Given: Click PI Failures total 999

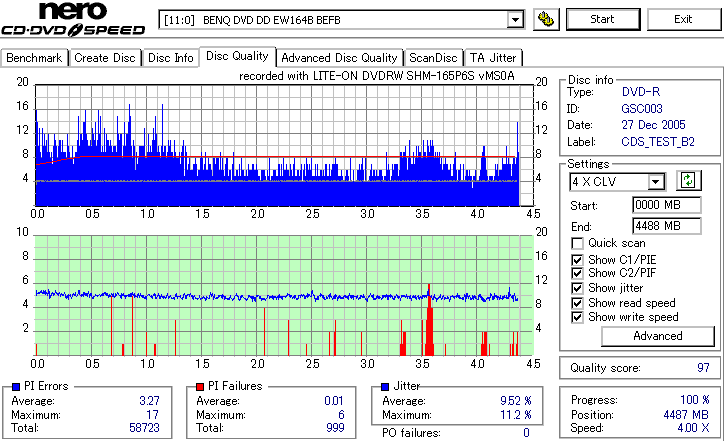Looking at the screenshot, I should coord(335,428).
